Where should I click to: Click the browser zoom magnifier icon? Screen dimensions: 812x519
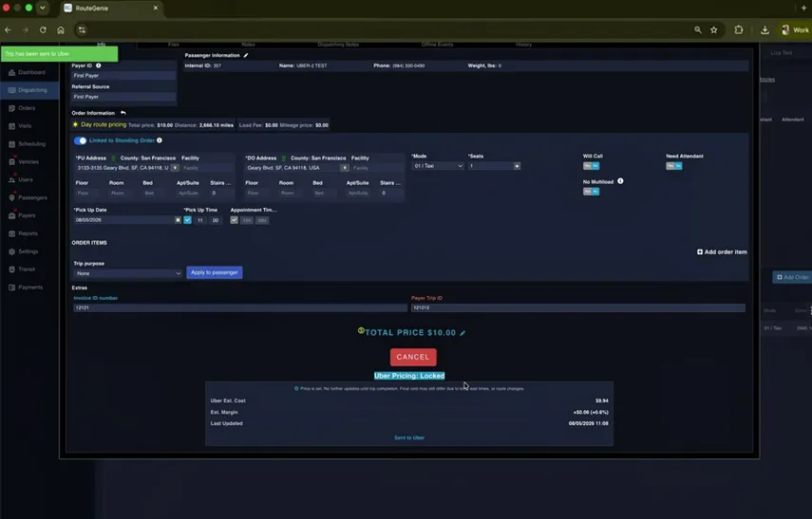(698, 30)
